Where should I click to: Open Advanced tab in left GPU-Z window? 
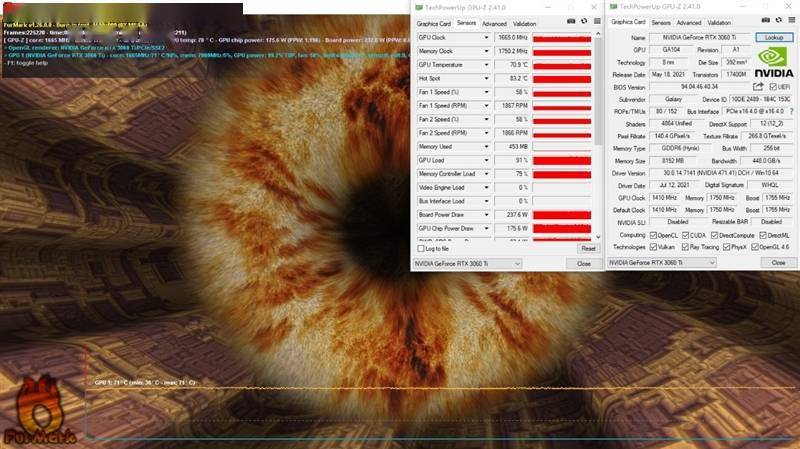(x=494, y=23)
